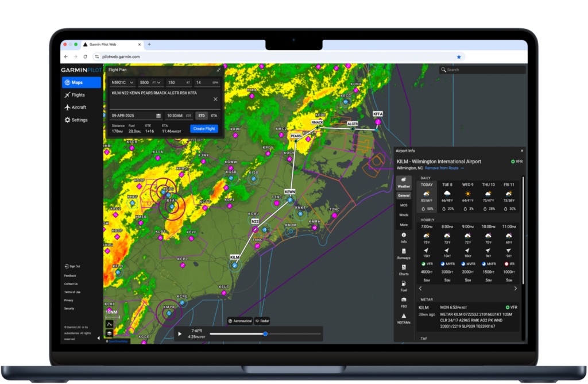The width and height of the screenshot is (588, 384).
Task: Select the WED 9 daily forecast
Action: tap(467, 197)
